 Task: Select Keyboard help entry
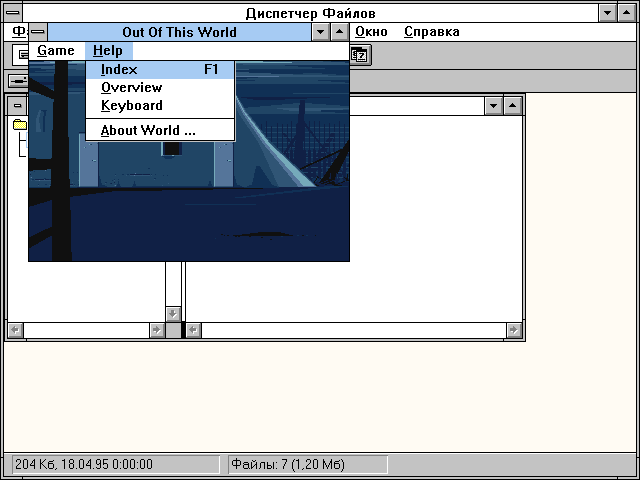tap(160, 106)
